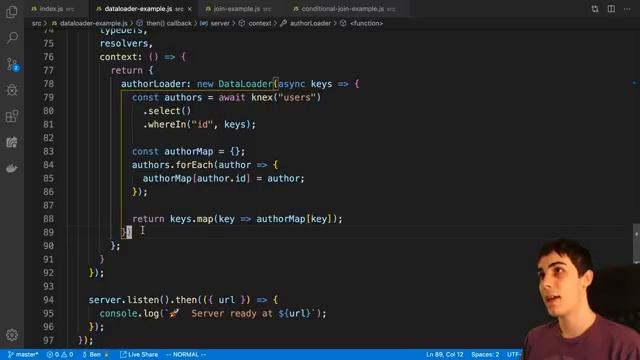Close the dataloader-example.js tab
The height and width of the screenshot is (360, 640).
click(190, 9)
